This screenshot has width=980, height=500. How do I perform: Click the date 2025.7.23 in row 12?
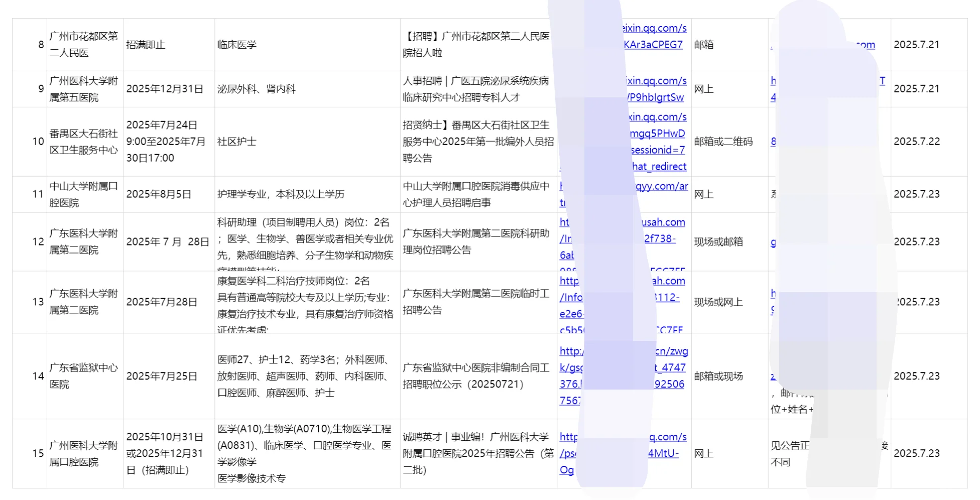coord(916,241)
